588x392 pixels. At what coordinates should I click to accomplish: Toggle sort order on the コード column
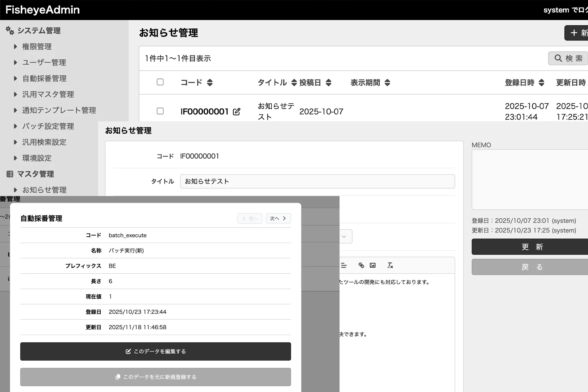click(210, 82)
